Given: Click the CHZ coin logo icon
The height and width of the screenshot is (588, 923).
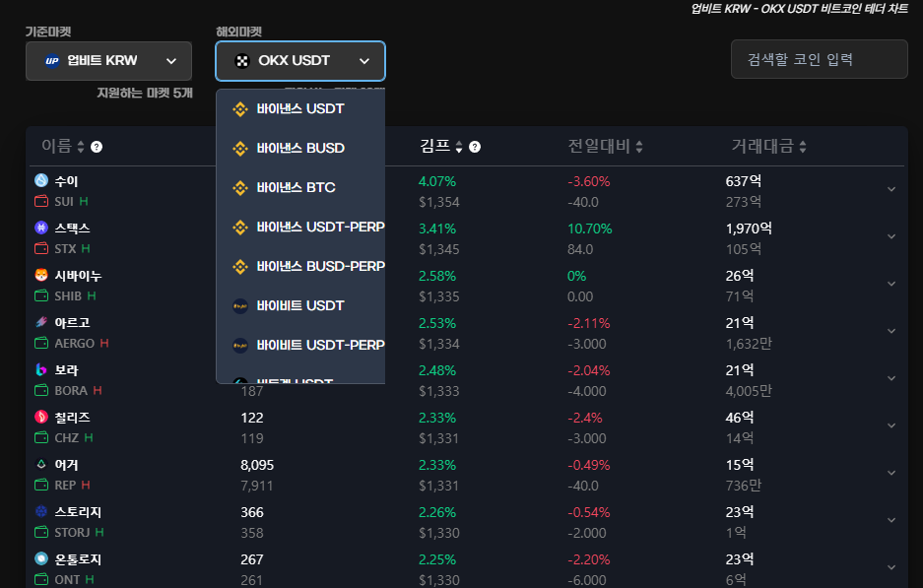Looking at the screenshot, I should (41, 417).
